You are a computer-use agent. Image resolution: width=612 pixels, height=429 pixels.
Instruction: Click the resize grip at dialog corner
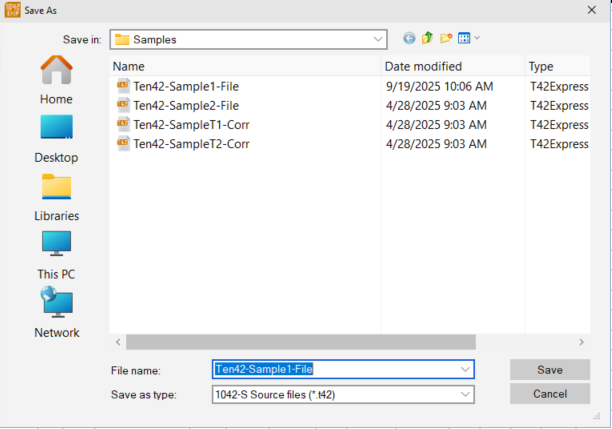point(596,416)
